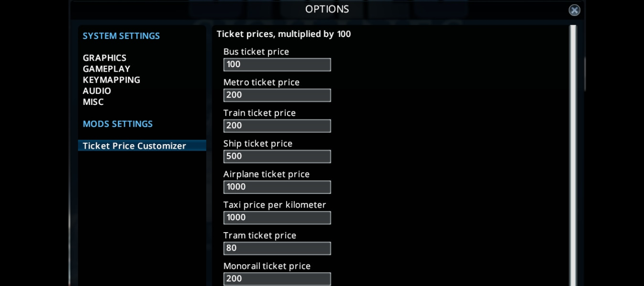Select the Keymapping settings category
644x286 pixels.
pos(111,80)
